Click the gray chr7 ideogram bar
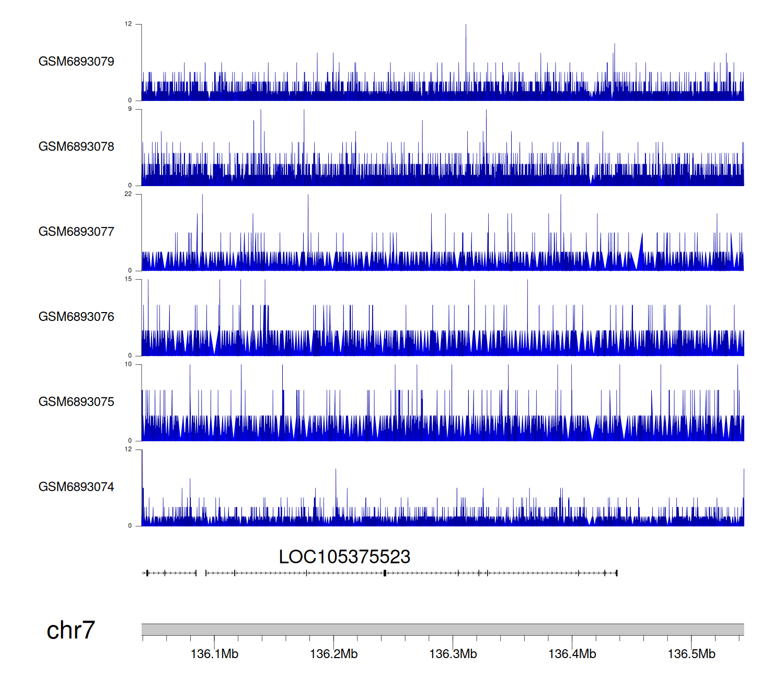The height and width of the screenshot is (690, 784). point(442,629)
